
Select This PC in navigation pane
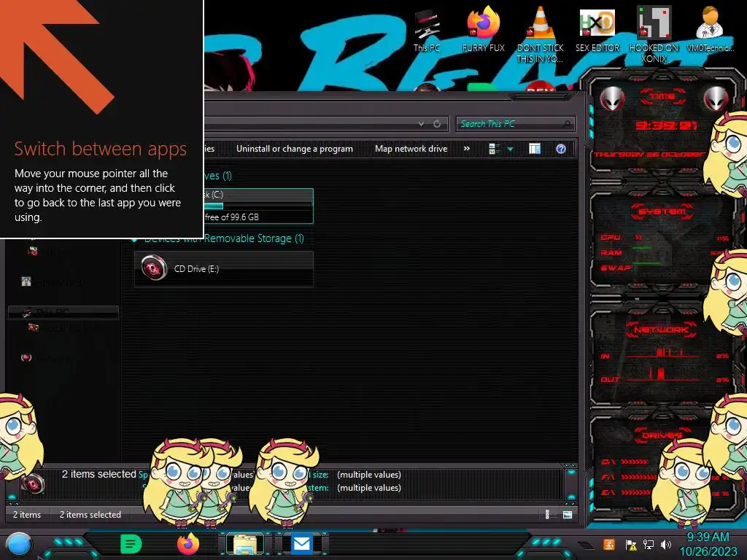[x=63, y=312]
